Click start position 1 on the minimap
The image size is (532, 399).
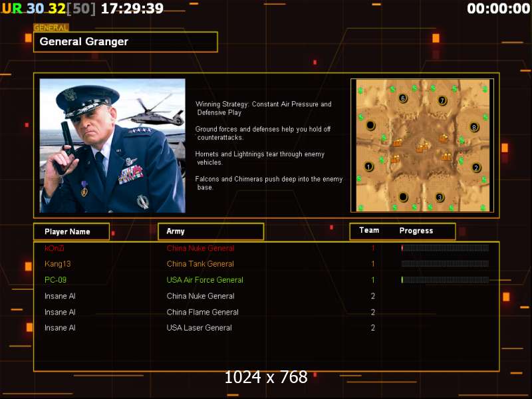point(368,167)
